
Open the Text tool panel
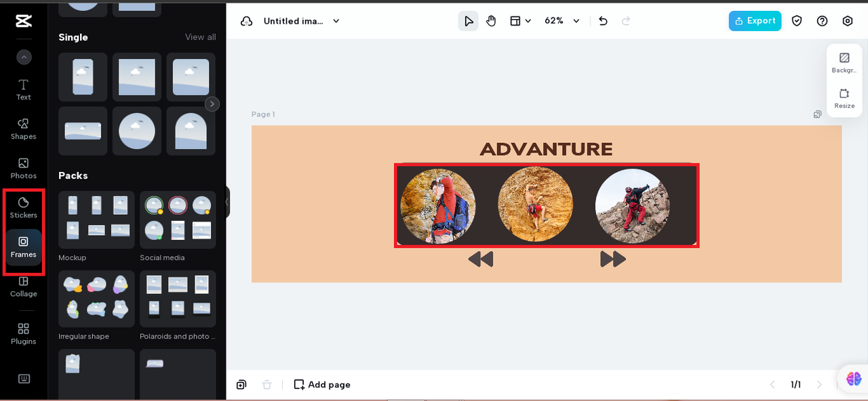click(x=24, y=89)
